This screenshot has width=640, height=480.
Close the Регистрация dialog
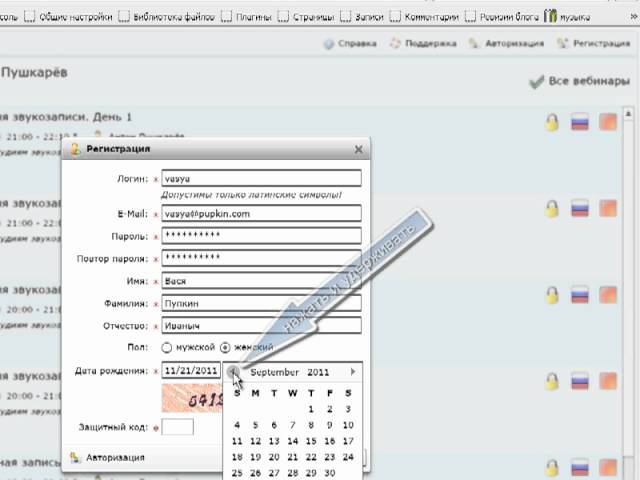[358, 149]
